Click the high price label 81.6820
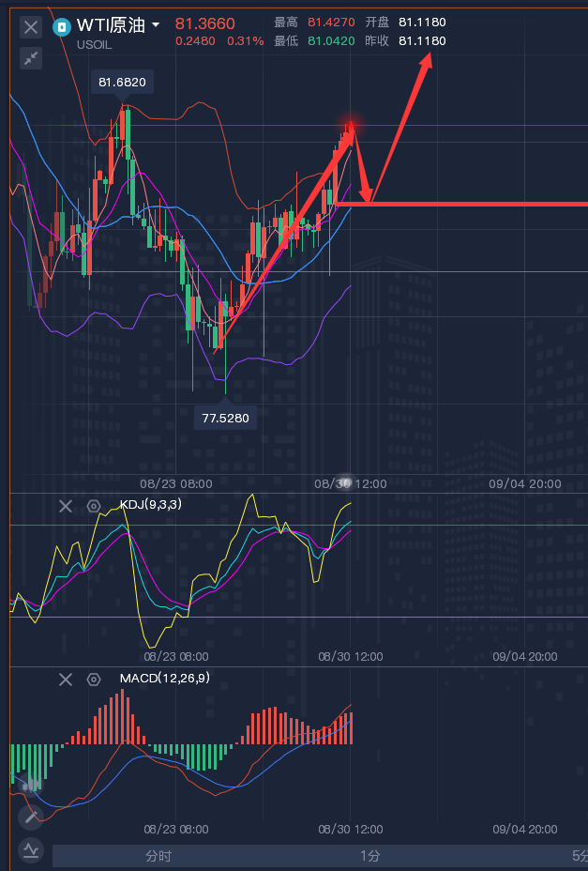The height and width of the screenshot is (871, 588). [122, 83]
